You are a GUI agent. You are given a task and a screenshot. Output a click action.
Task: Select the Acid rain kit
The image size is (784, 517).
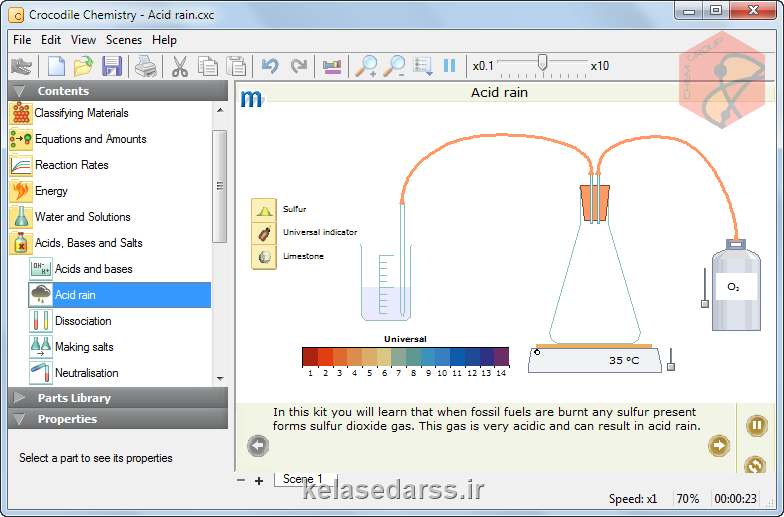click(x=120, y=295)
